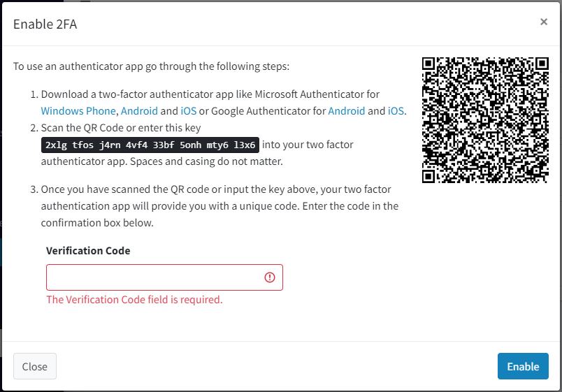This screenshot has width=562, height=392.
Task: Click the Download a two-factor authenticator text
Action: pos(210,94)
